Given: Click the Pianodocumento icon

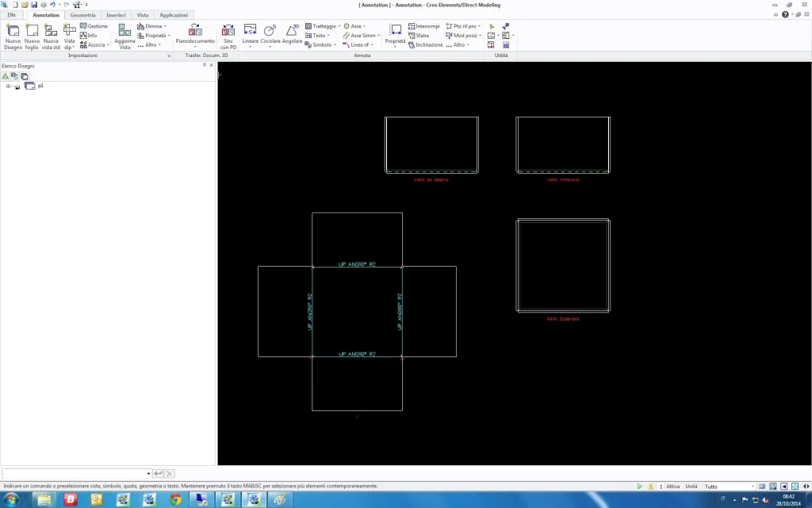Looking at the screenshot, I should click(x=195, y=34).
